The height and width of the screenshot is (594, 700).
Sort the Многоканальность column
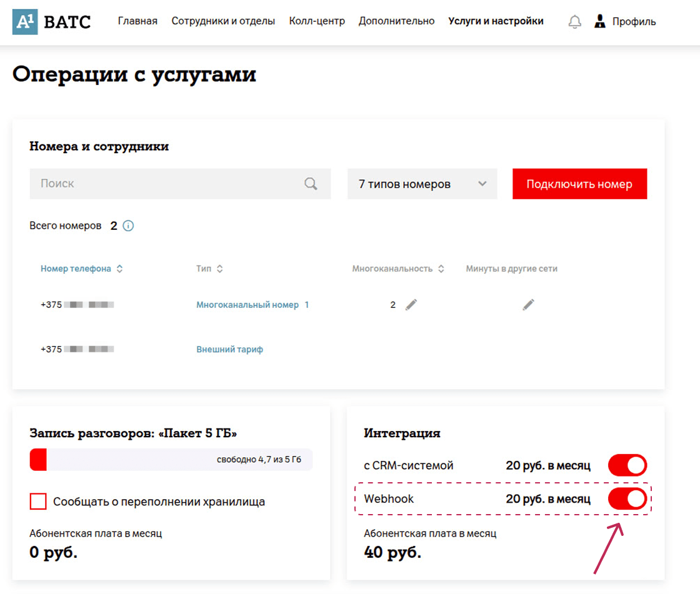pos(442,268)
